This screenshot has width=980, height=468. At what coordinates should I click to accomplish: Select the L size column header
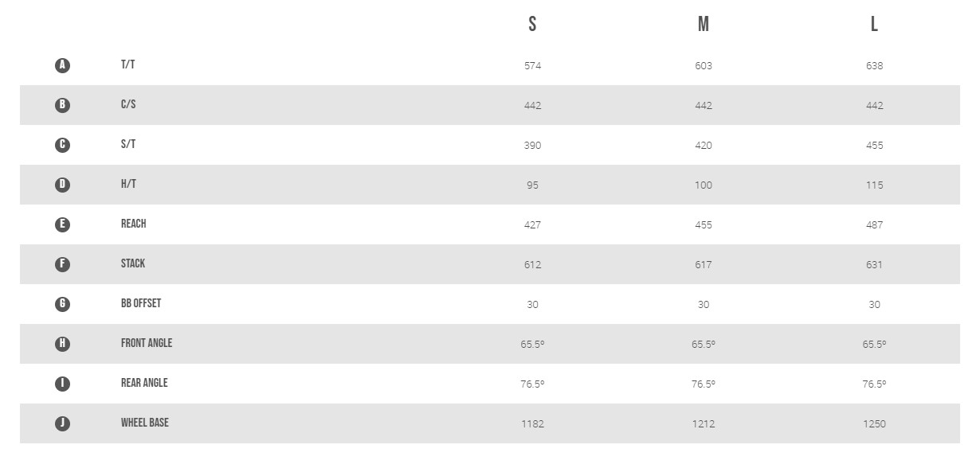click(x=874, y=24)
